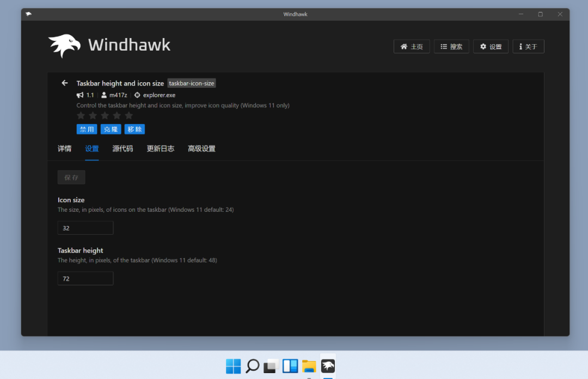Click the title bar Windhawk app icon
The width and height of the screenshot is (588, 379).
28,14
